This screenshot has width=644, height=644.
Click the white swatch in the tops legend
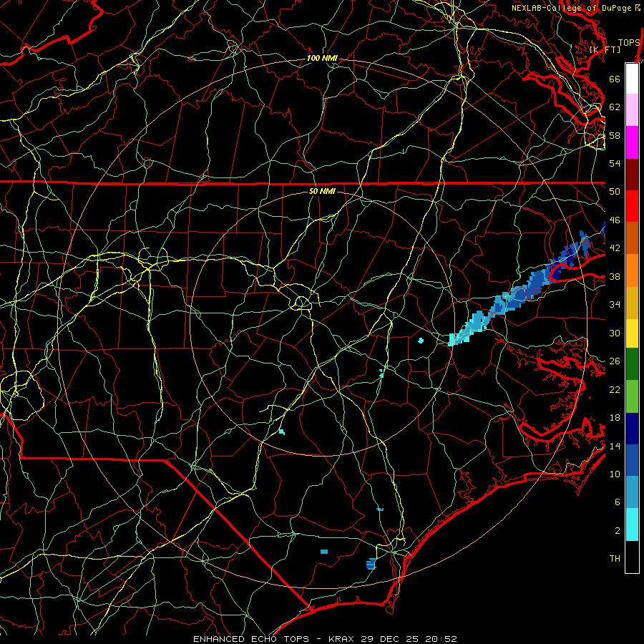pos(632,79)
